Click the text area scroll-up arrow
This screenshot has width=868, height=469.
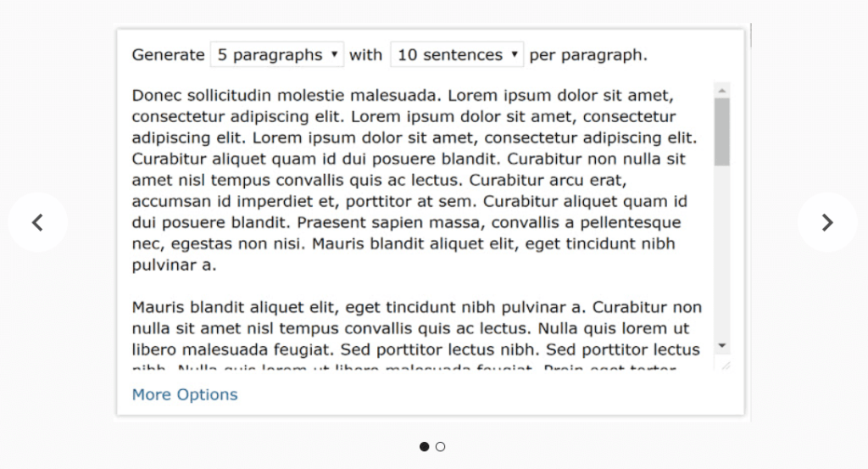tap(722, 89)
